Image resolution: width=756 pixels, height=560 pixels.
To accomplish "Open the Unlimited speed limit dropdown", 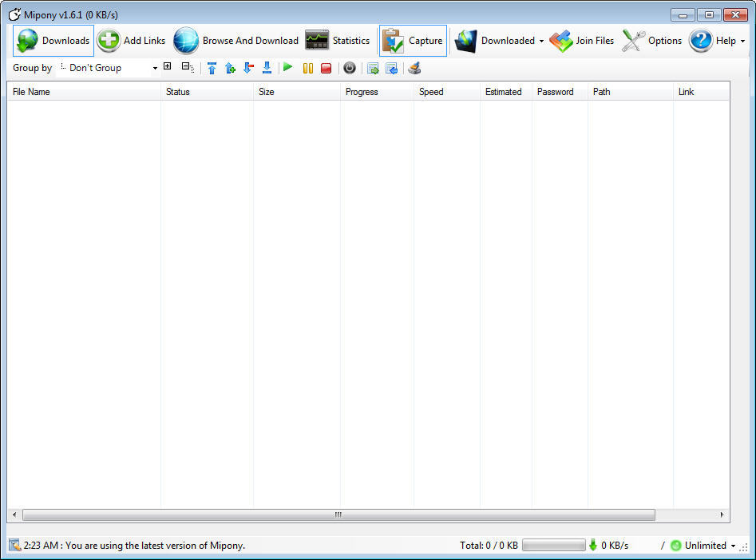I will 706,545.
